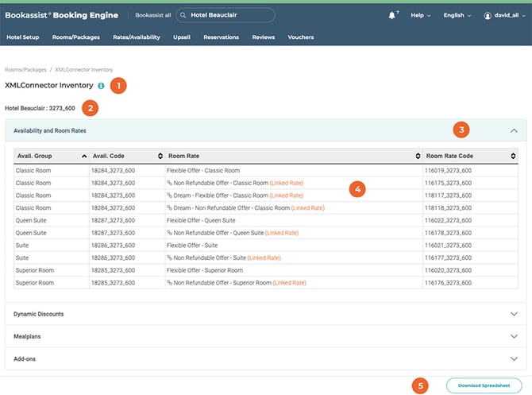Viewport: 532px width, 395px height.
Task: Click the Rooms/Packages breadcrumb link
Action: tap(25, 69)
